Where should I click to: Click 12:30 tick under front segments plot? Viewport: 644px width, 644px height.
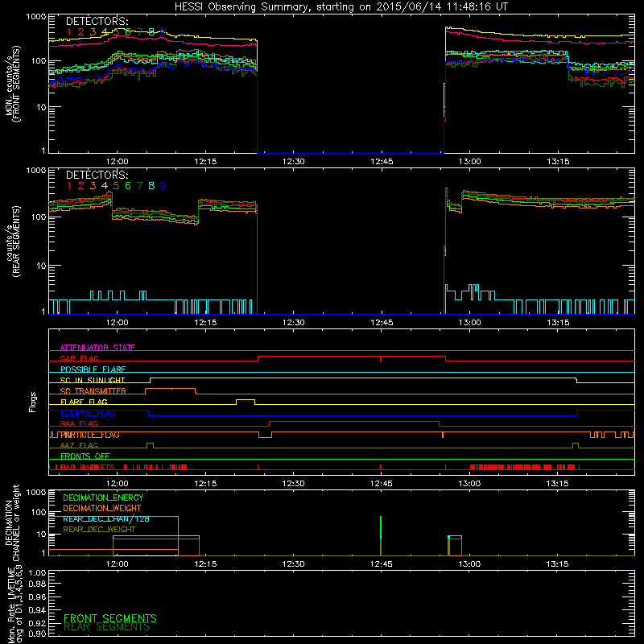point(293,162)
